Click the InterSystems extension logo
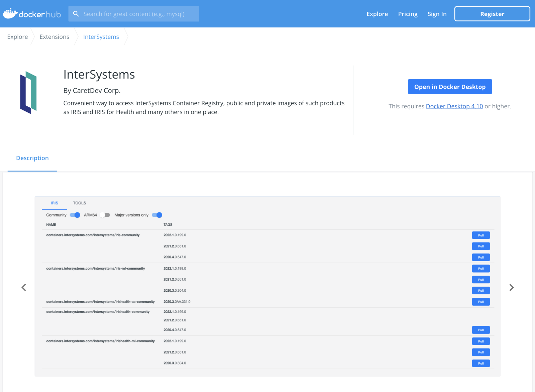This screenshot has width=535, height=392. (x=28, y=93)
